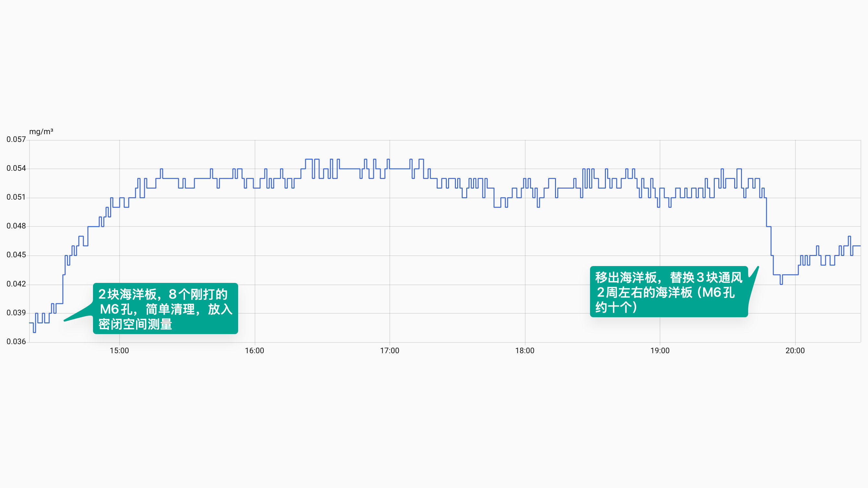Click the 16:00 time axis label

[x=254, y=351]
